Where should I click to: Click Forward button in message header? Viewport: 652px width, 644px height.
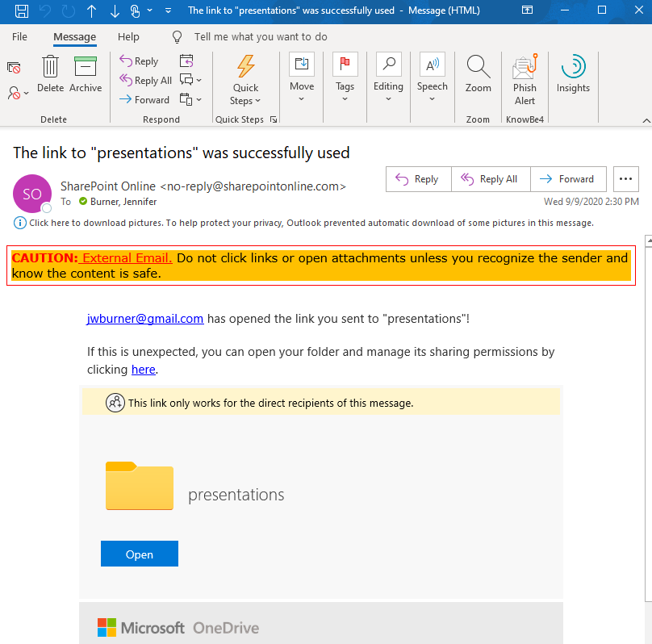pyautogui.click(x=568, y=179)
